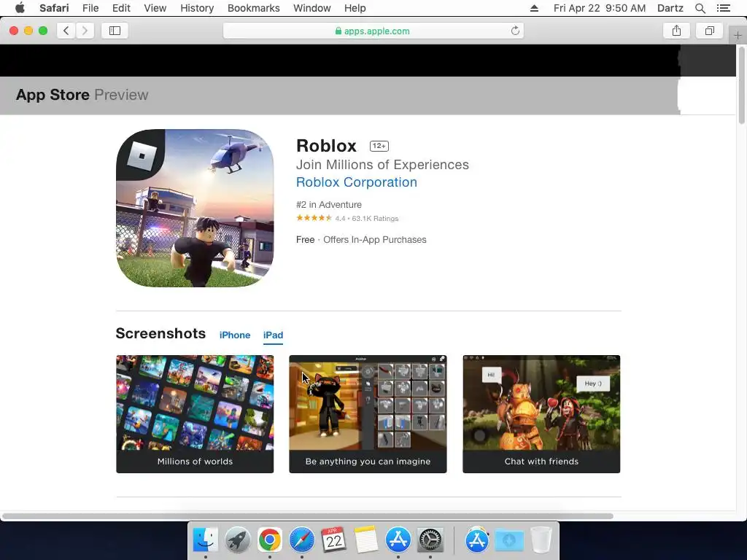Open the Downloads folder in Dock

(x=508, y=540)
